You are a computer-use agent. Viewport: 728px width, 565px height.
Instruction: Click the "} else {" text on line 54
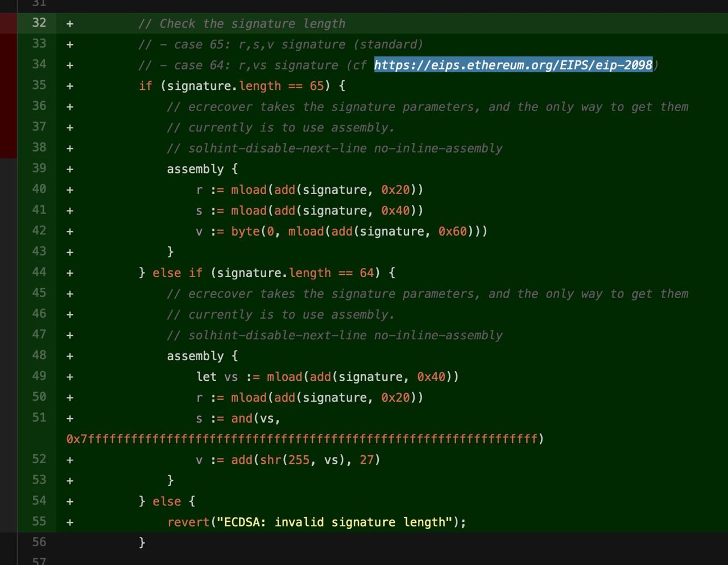167,501
